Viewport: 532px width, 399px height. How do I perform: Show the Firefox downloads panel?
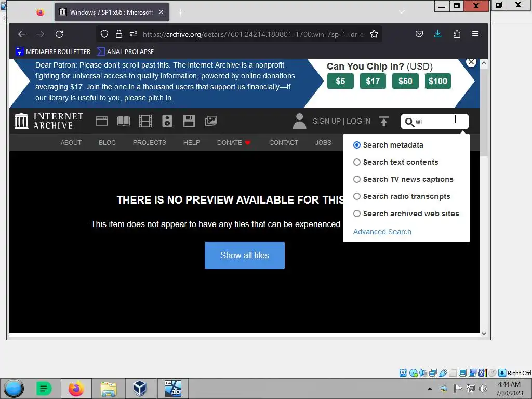[x=437, y=34]
